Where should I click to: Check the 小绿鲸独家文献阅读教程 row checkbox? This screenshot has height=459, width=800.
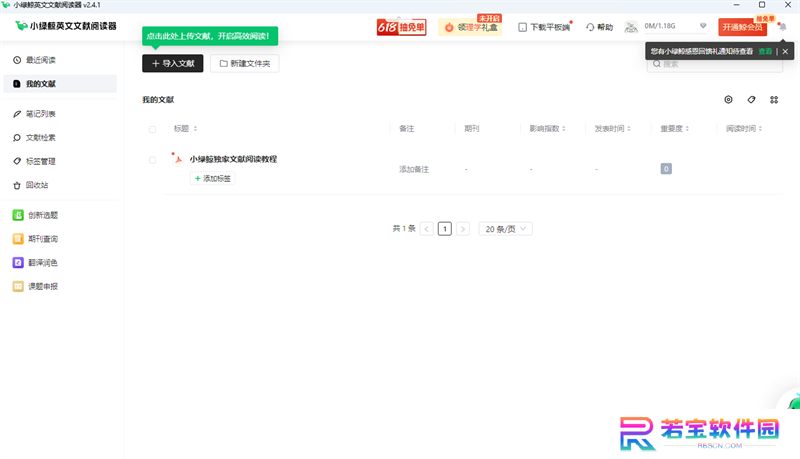152,160
